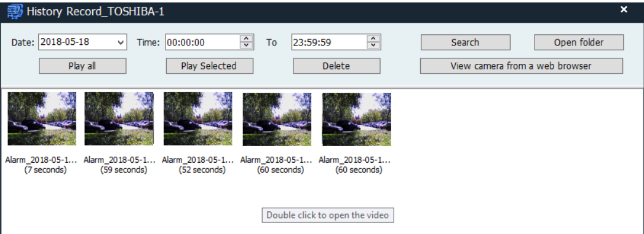Click the History Record app icon in title bar

coord(15,11)
